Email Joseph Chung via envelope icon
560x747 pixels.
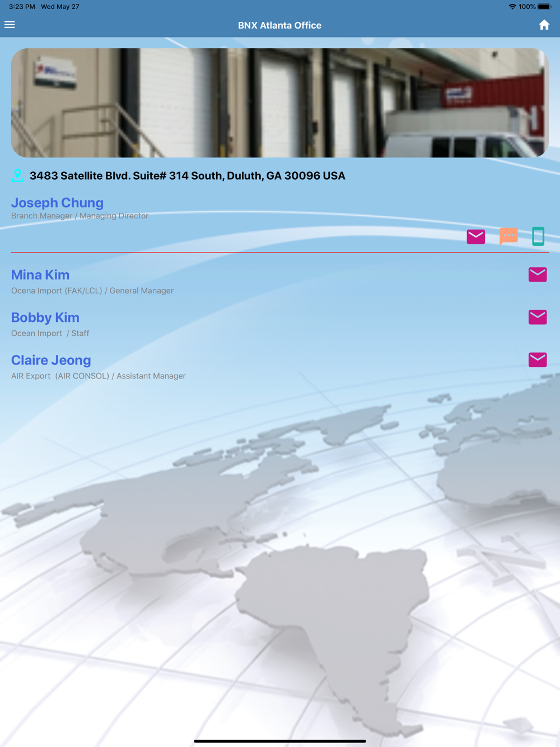click(476, 236)
